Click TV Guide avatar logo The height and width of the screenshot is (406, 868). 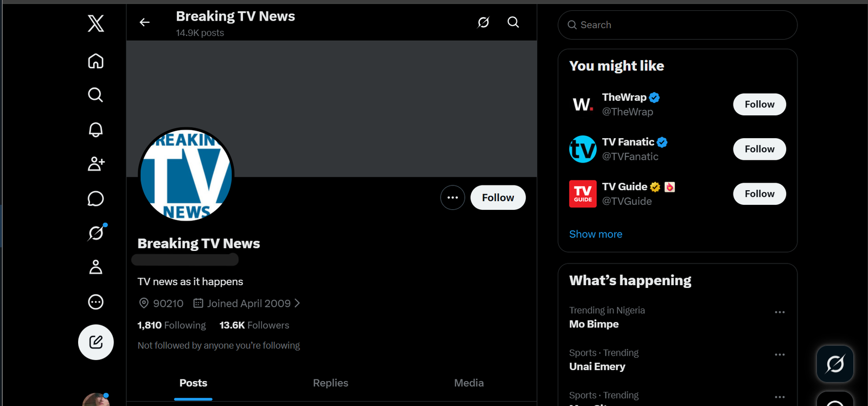click(583, 194)
